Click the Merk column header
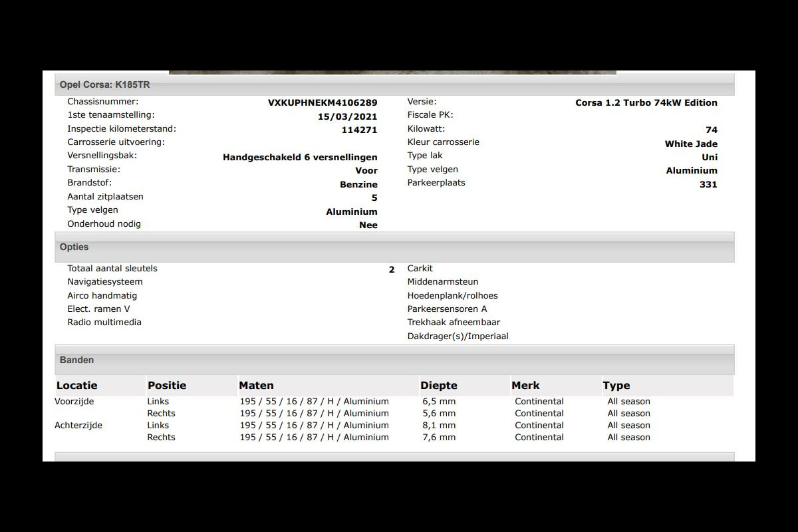Image resolution: width=798 pixels, height=532 pixels. (525, 386)
